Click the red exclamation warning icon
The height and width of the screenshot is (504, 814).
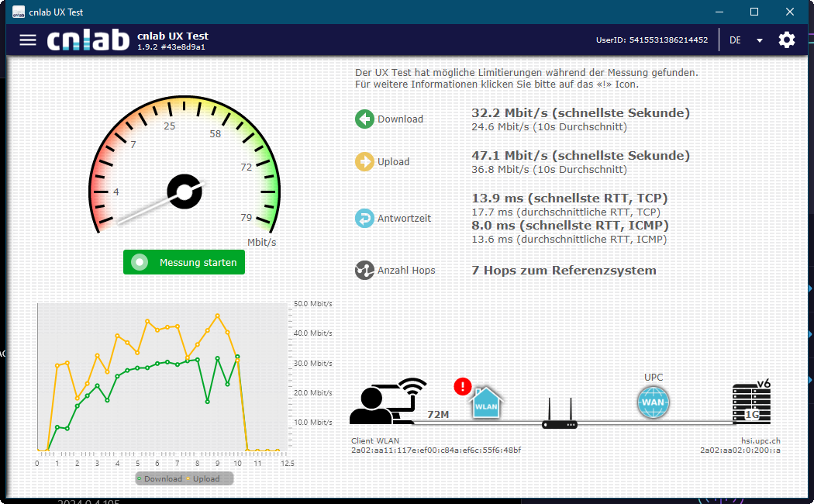463,386
